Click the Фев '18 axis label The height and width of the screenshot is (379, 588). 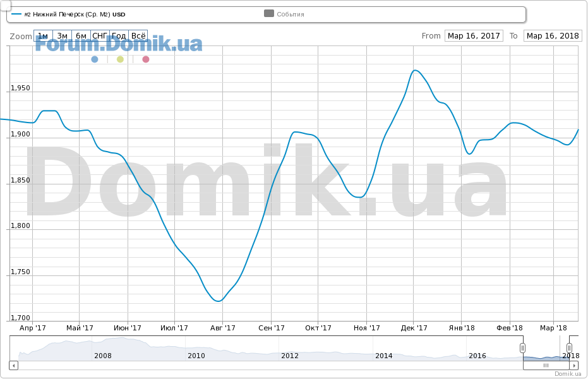tap(510, 328)
